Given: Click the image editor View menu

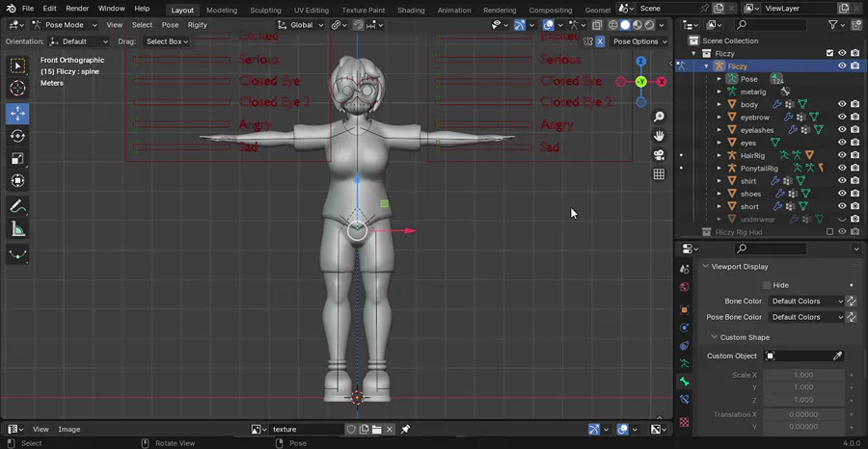Looking at the screenshot, I should (41, 429).
